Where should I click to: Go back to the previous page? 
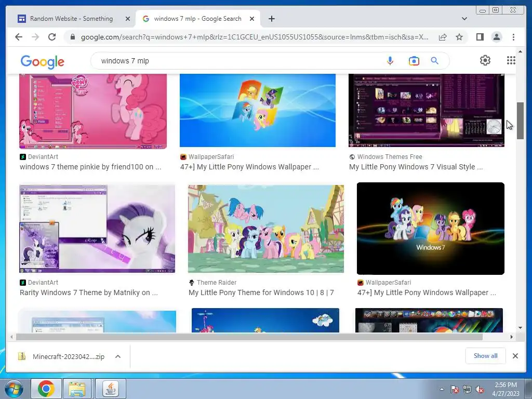point(19,37)
